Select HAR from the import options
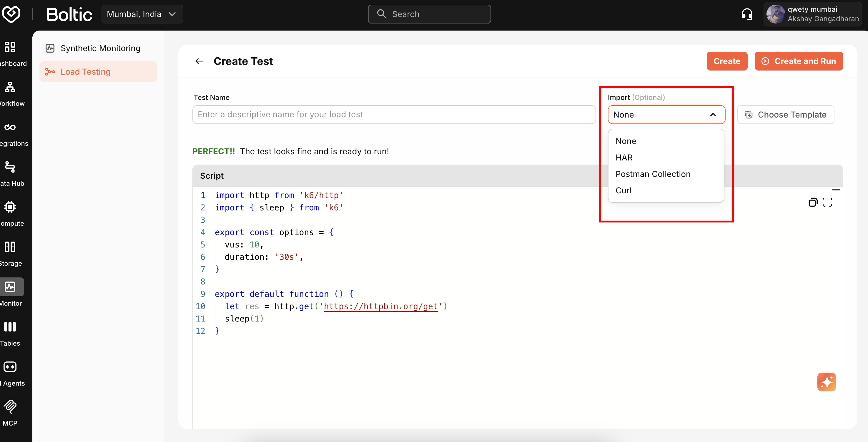This screenshot has height=442, width=868. click(624, 158)
